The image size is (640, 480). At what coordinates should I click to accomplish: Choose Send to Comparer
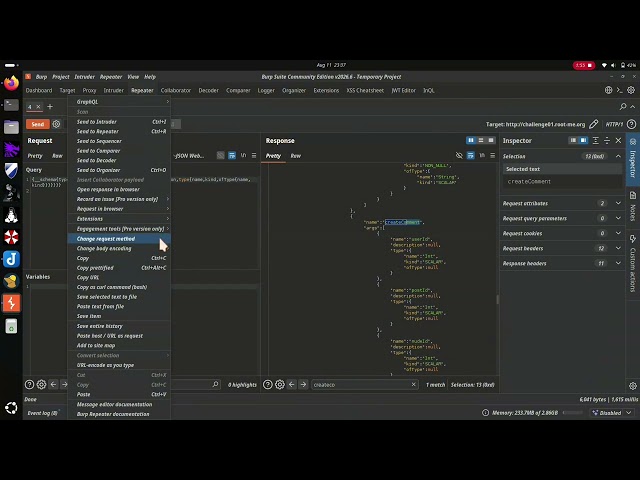click(119, 151)
